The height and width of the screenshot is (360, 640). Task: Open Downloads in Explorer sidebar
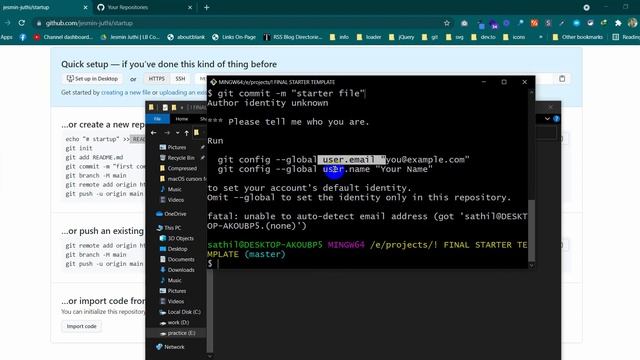[177, 270]
